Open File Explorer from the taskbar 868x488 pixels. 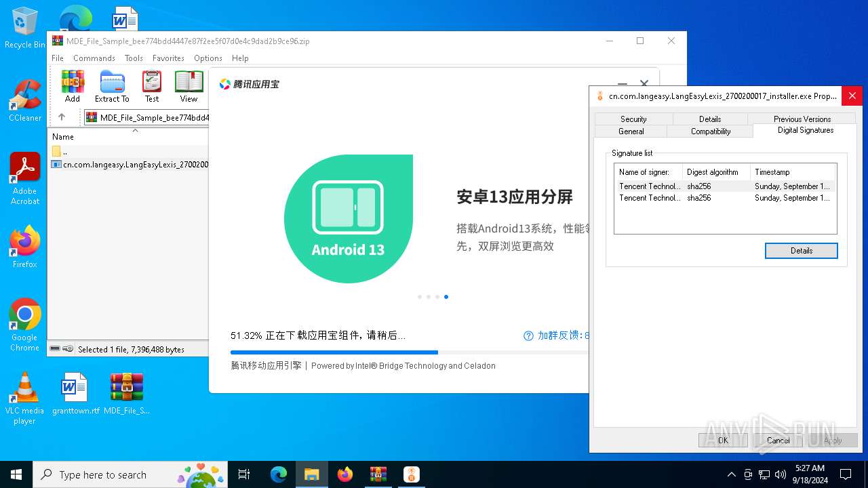312,474
